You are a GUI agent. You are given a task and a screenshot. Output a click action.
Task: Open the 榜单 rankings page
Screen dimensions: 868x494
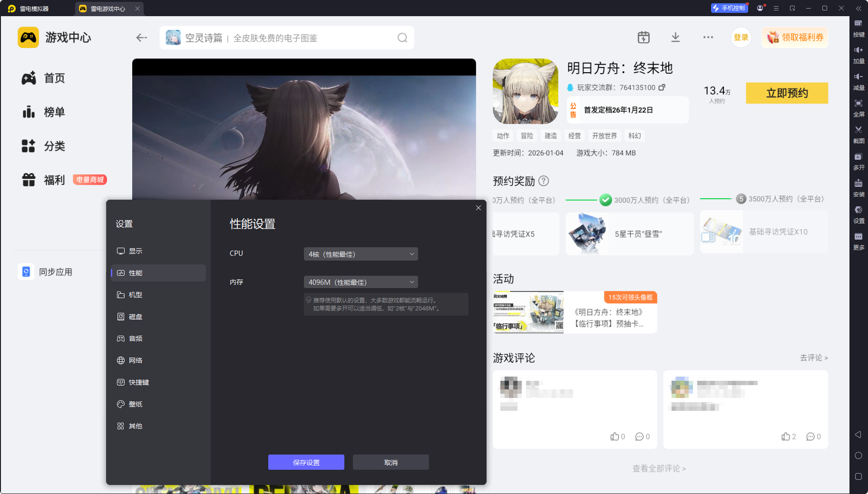[44, 112]
